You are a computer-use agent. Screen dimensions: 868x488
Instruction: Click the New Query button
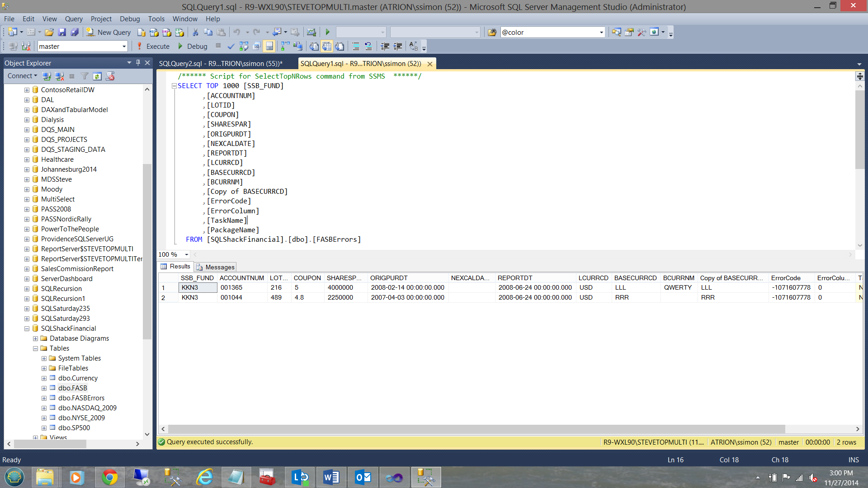[109, 32]
